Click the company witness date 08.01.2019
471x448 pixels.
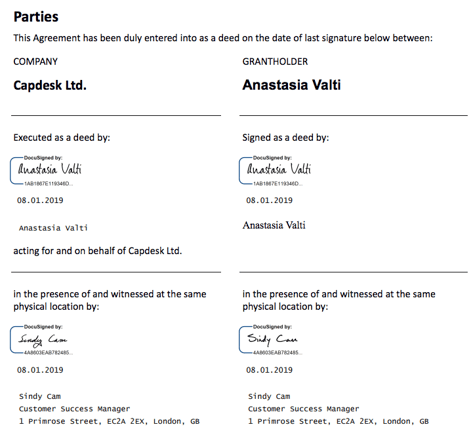(x=40, y=370)
